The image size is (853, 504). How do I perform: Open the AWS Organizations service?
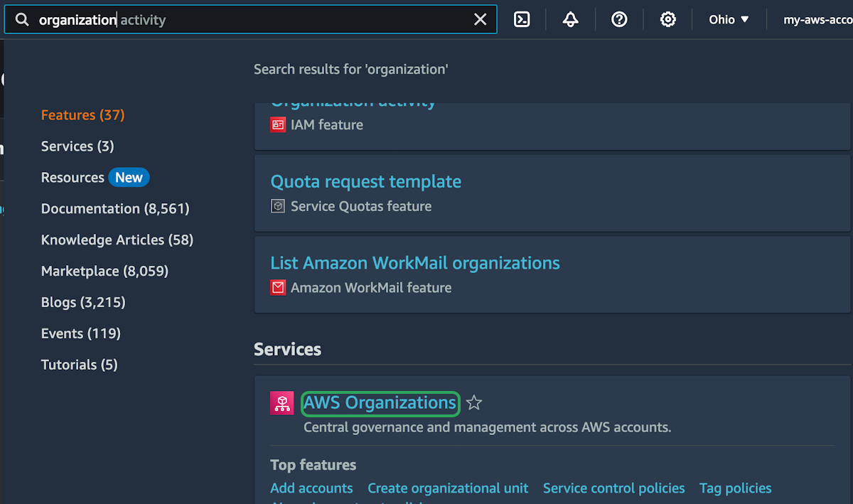point(380,403)
